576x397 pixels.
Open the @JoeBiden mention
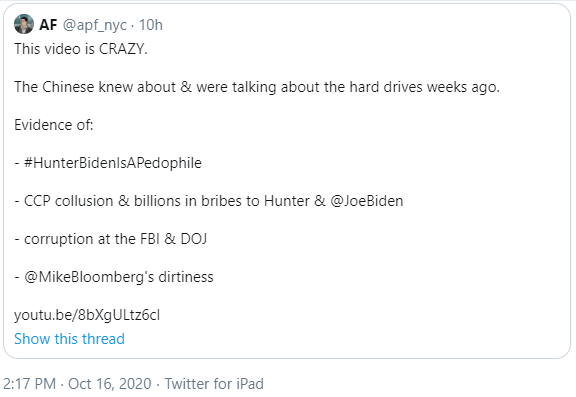pos(367,201)
